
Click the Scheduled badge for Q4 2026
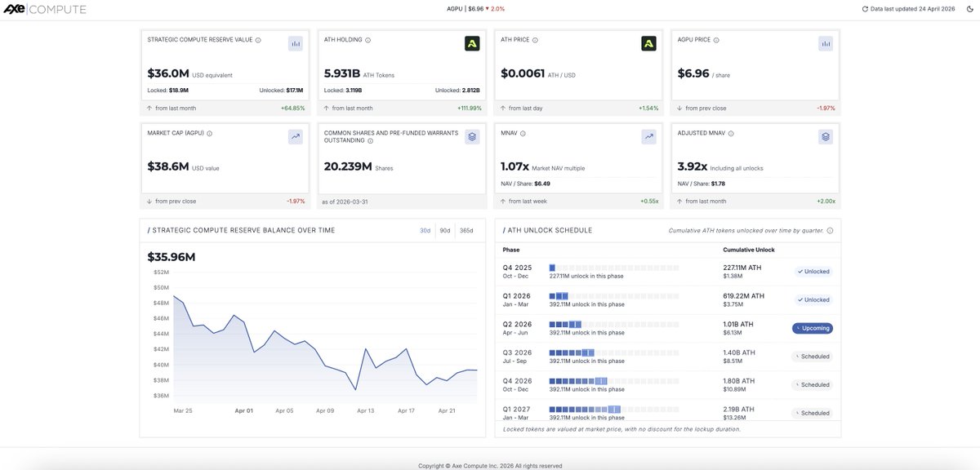812,384
